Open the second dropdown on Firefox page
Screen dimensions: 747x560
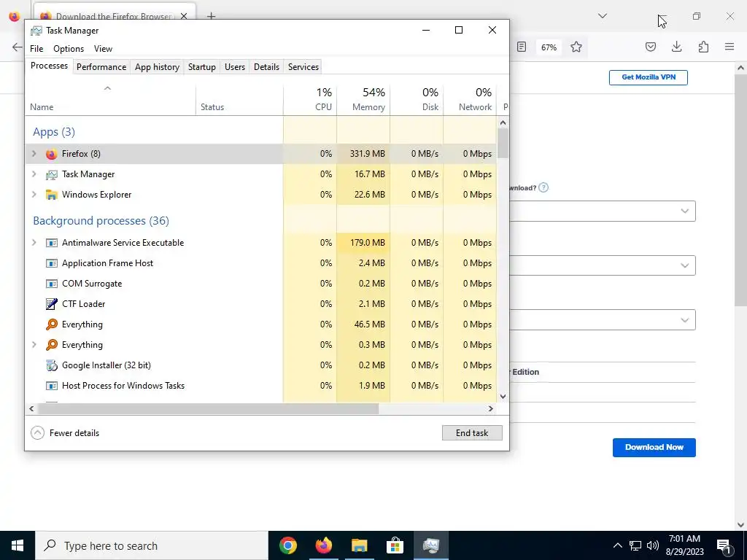pyautogui.click(x=602, y=265)
